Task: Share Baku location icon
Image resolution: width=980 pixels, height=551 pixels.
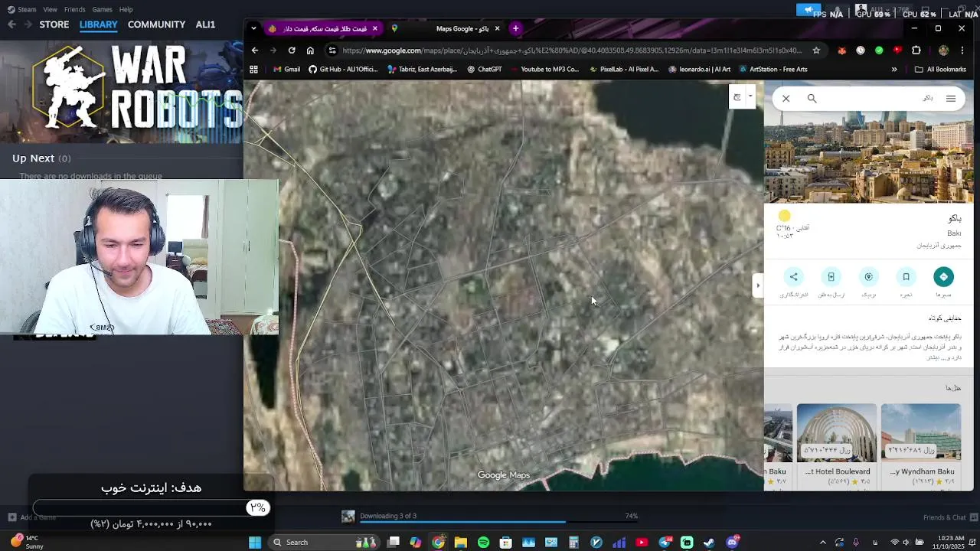Action: tap(793, 277)
